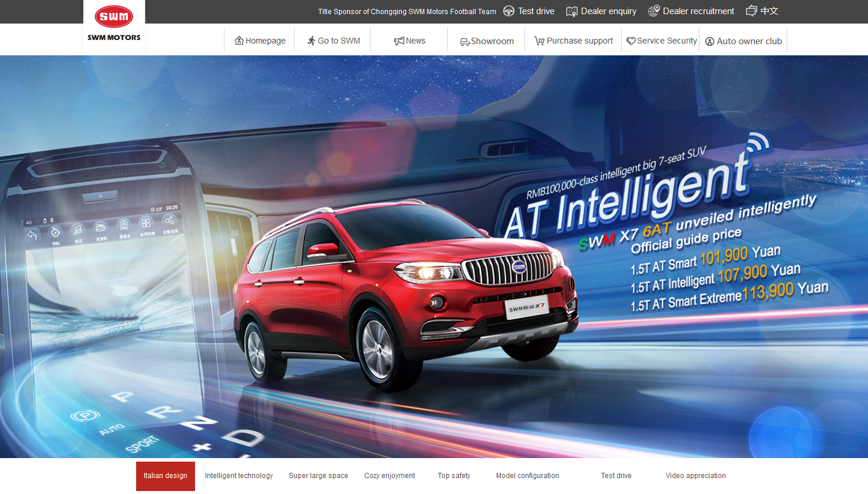The image size is (868, 494).
Task: Click the shopping cart Purchase support icon
Action: (539, 41)
